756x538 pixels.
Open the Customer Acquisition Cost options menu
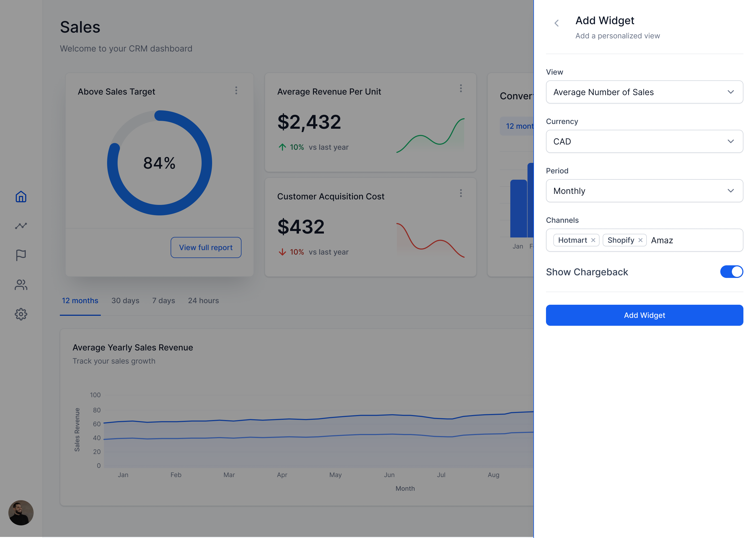point(460,193)
